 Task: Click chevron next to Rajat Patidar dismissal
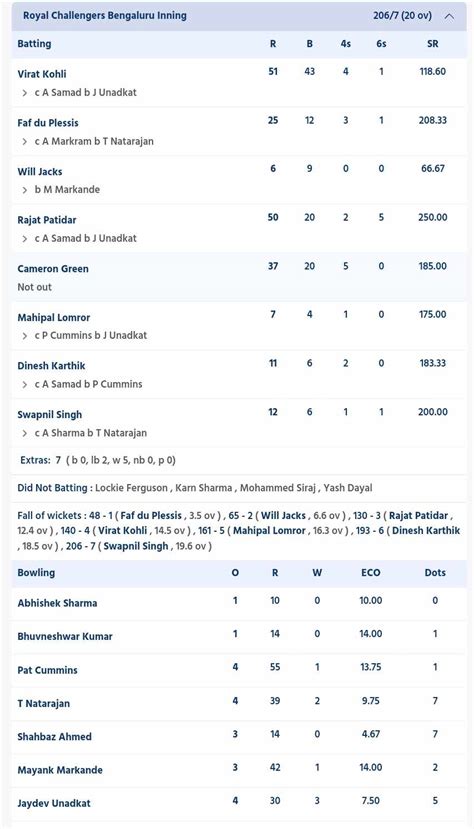tap(24, 239)
